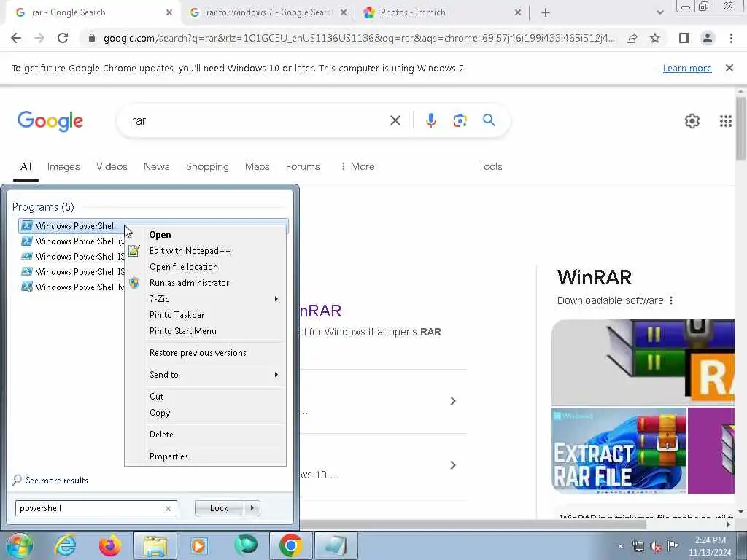Click the browser back arrow
Screen dimensions: 747x560
(x=16, y=38)
